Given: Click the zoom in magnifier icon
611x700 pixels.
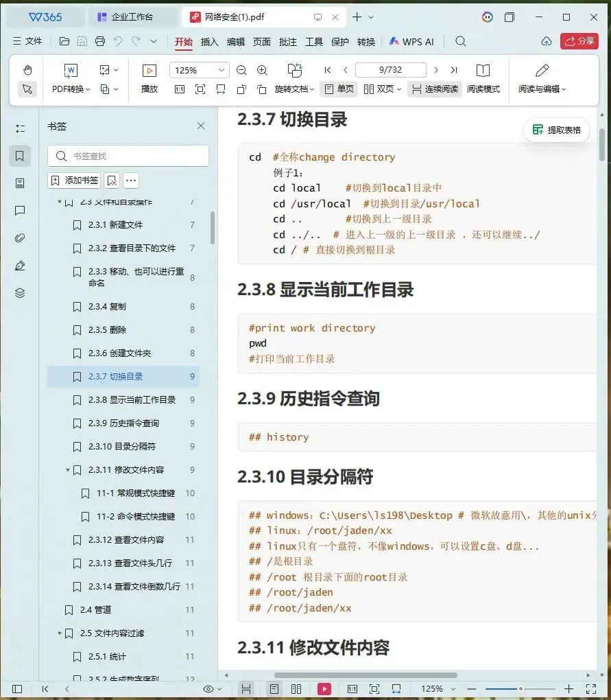Looking at the screenshot, I should click(x=262, y=70).
